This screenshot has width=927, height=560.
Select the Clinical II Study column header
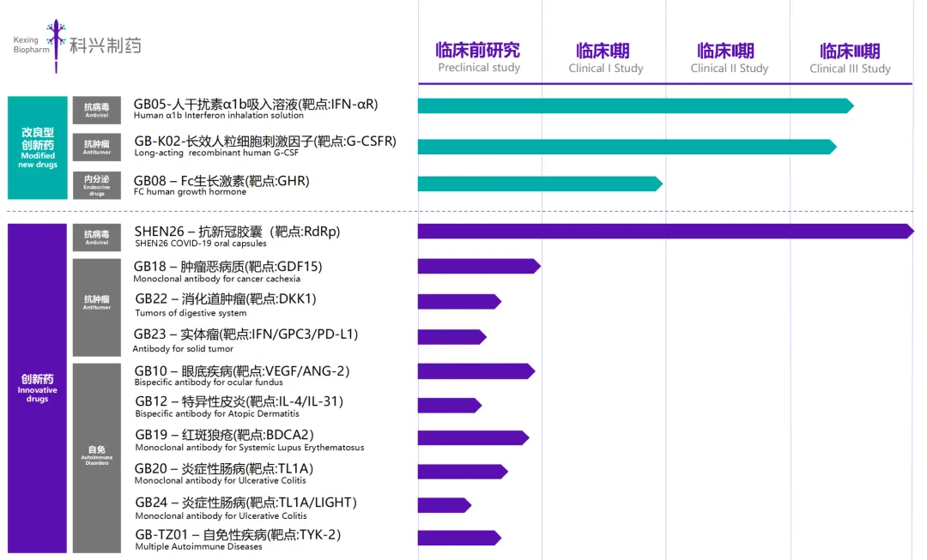tap(729, 57)
